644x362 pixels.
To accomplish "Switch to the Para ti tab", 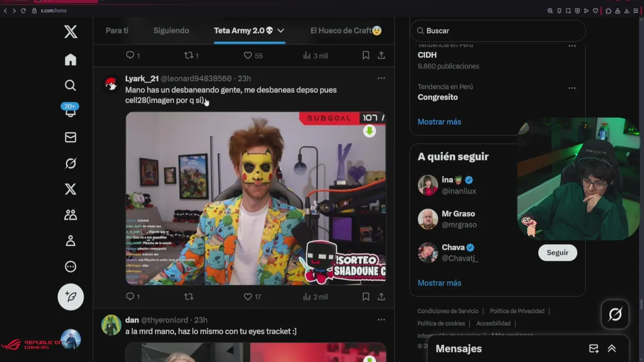I will [117, 31].
